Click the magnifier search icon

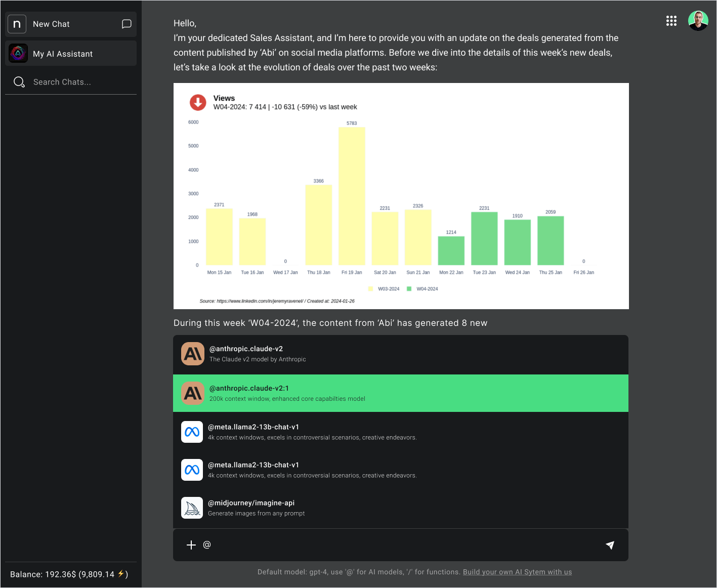[x=19, y=82]
